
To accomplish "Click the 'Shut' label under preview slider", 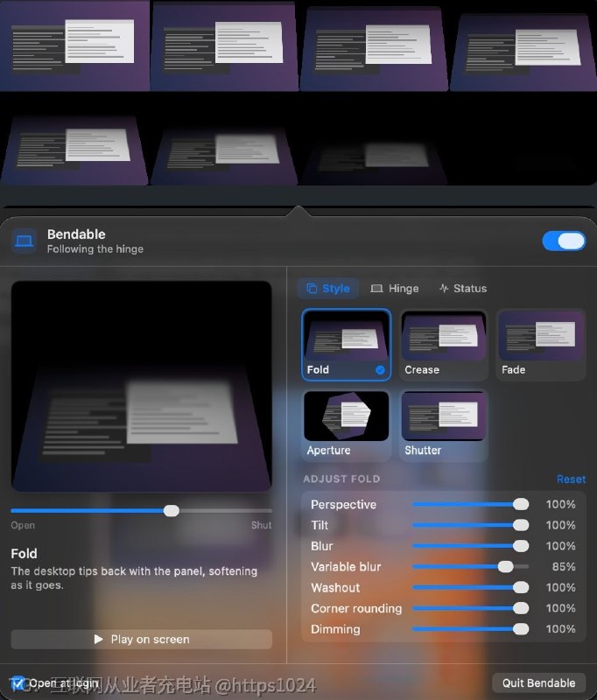I will 261,525.
